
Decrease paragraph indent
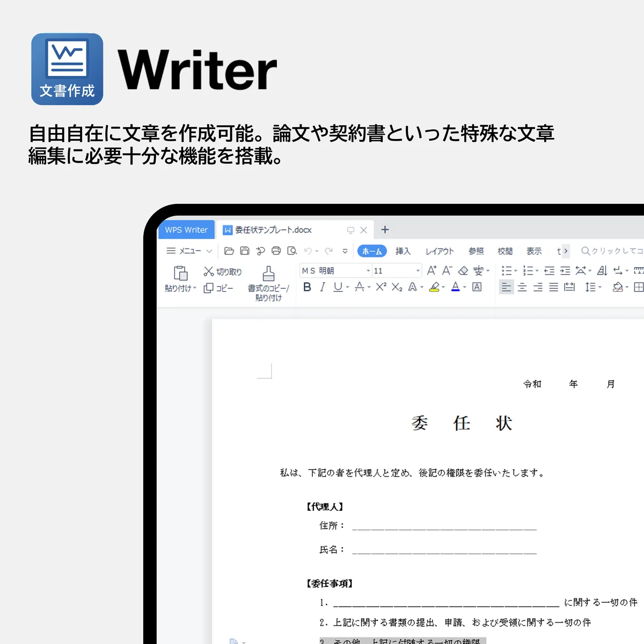[549, 270]
